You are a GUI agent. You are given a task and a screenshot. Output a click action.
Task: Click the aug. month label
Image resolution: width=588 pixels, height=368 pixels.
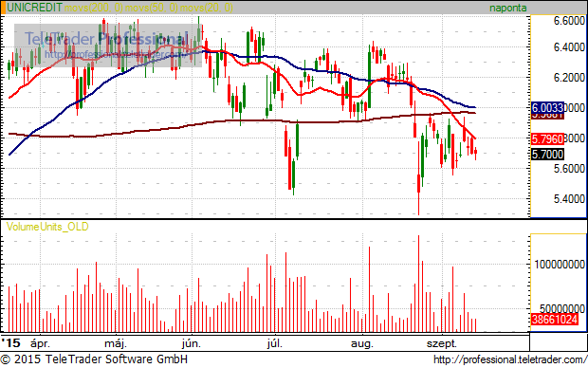(362, 343)
